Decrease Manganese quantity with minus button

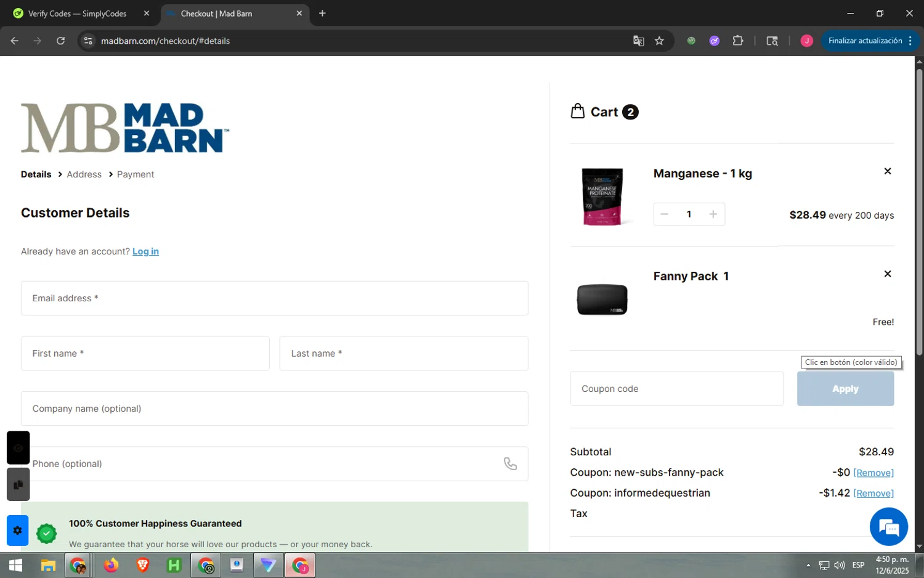[x=664, y=214]
